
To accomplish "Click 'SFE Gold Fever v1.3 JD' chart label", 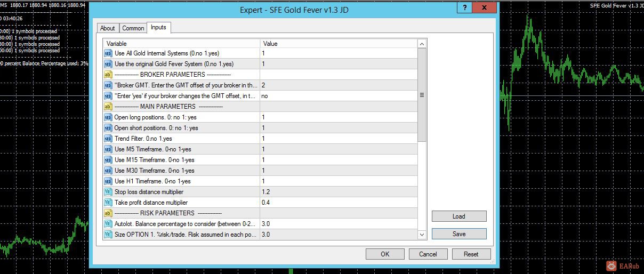I will click(x=616, y=5).
